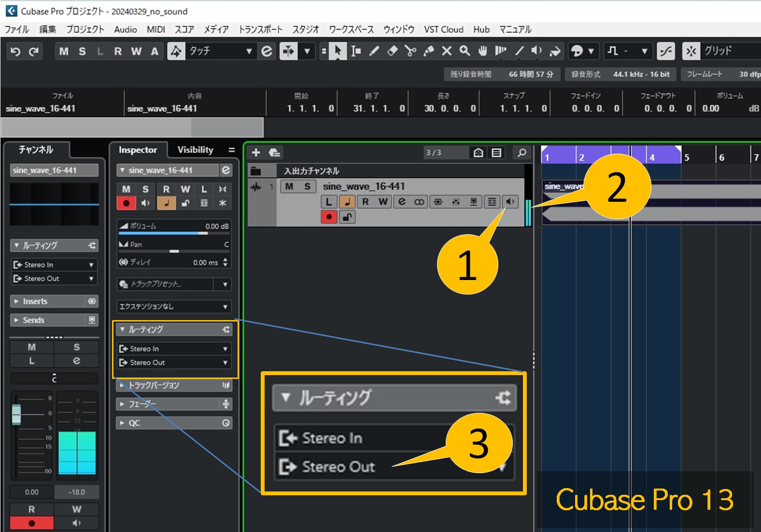
Task: Toggle Record Enable on the sine_wave track row
Action: (329, 217)
